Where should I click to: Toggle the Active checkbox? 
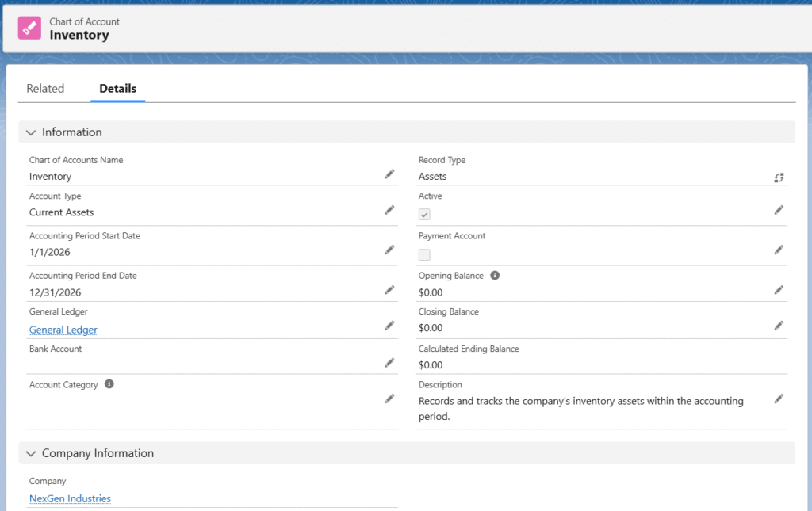425,215
